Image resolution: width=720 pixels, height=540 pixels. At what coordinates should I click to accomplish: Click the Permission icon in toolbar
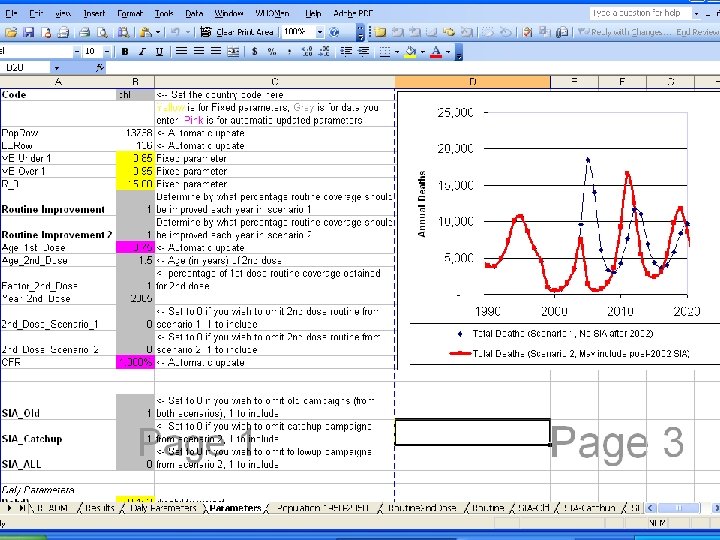(46, 32)
